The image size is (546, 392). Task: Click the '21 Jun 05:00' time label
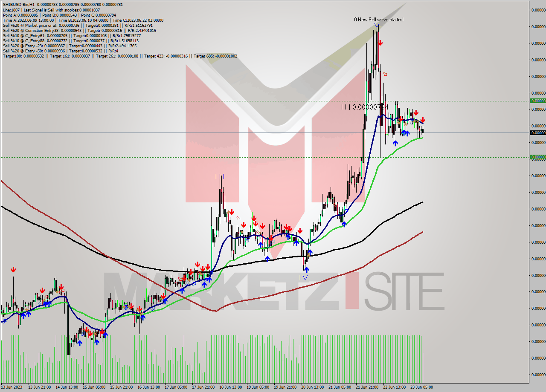coord(340,387)
